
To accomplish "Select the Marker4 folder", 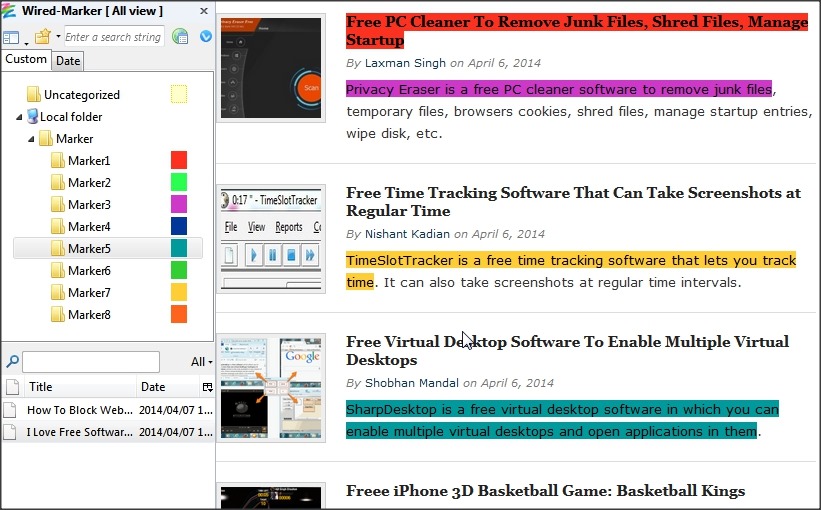I will coord(89,227).
